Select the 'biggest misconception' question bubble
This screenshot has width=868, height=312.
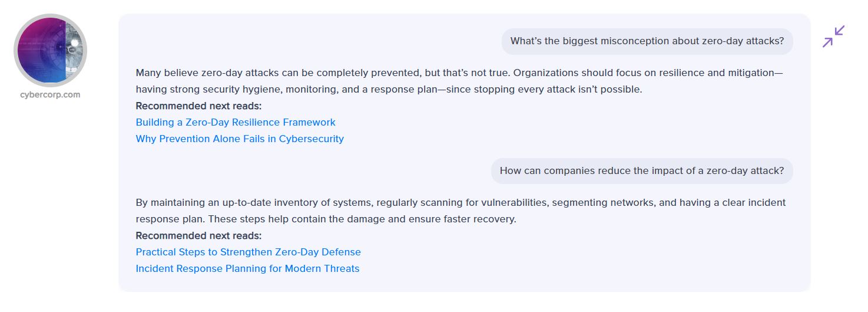point(647,41)
